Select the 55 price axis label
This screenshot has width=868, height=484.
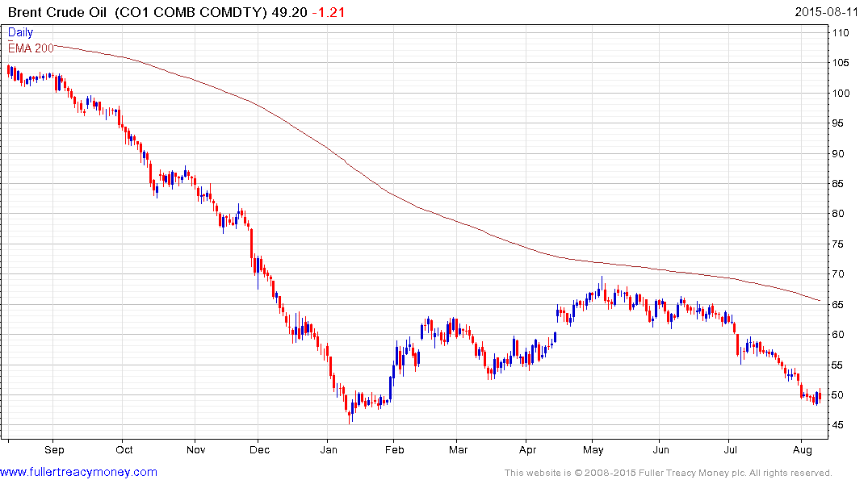coord(837,365)
